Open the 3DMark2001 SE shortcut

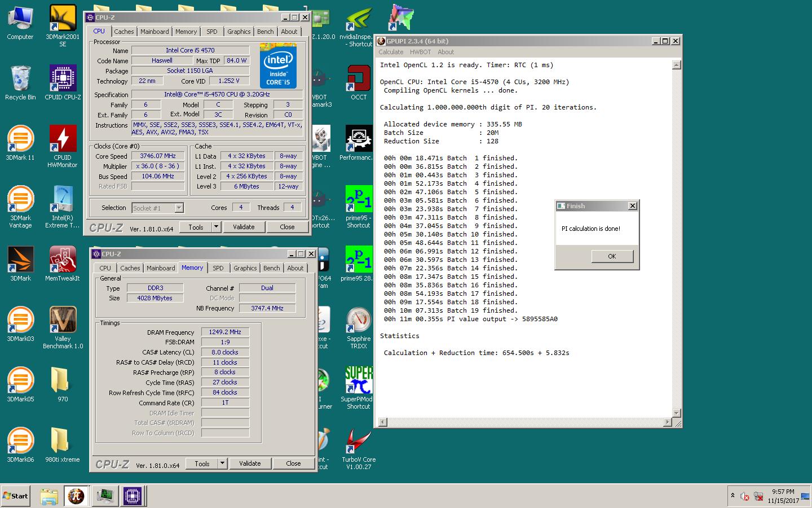(63, 25)
